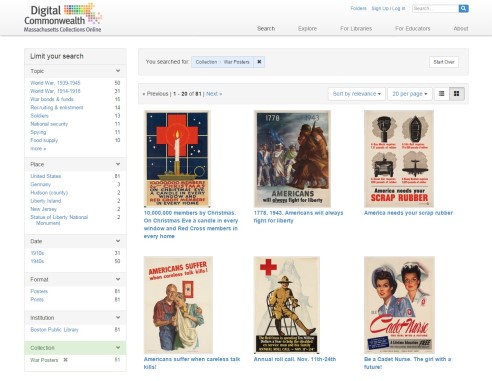
Task: Filter by 1910s date
Action: pos(37,253)
